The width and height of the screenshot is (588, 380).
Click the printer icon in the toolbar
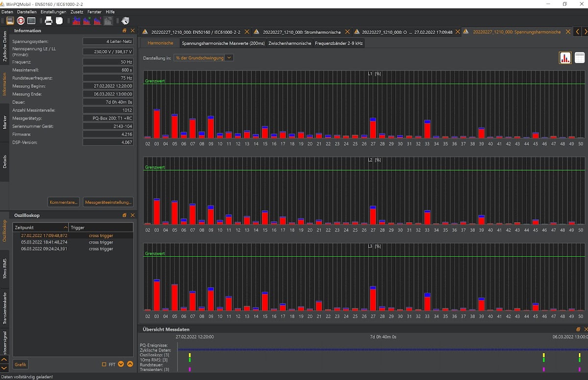point(49,21)
